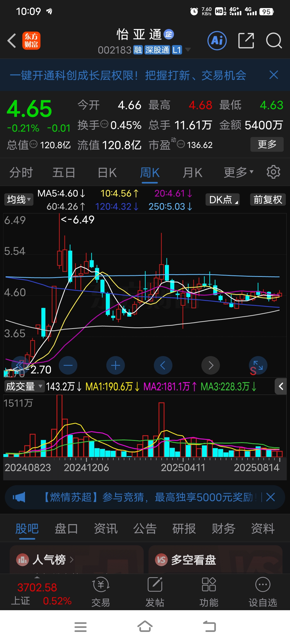Expand the 更多 chart period dropdown
The height and width of the screenshot is (644, 290).
click(239, 172)
